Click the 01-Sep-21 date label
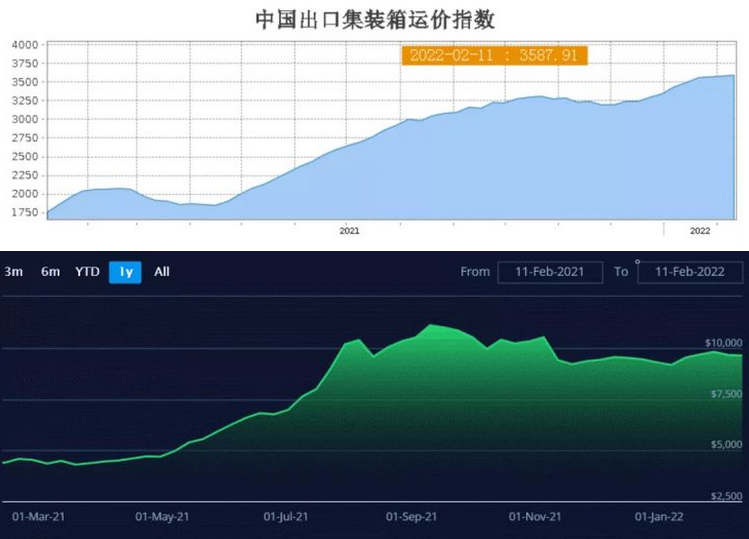749x539 pixels. click(x=411, y=517)
